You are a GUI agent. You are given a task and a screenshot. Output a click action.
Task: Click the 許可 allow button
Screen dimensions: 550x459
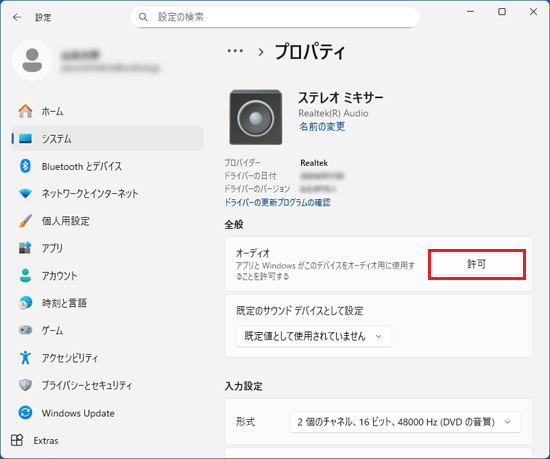click(477, 264)
